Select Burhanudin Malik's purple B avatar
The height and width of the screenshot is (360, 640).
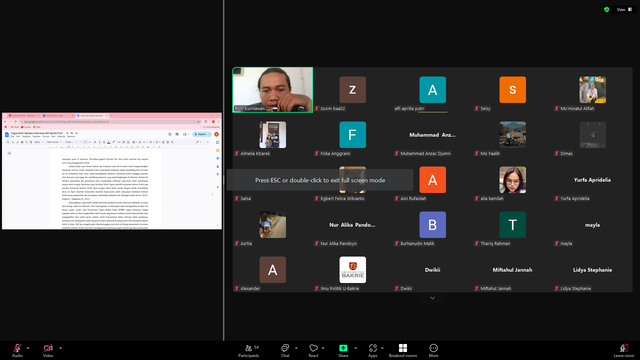pos(433,224)
